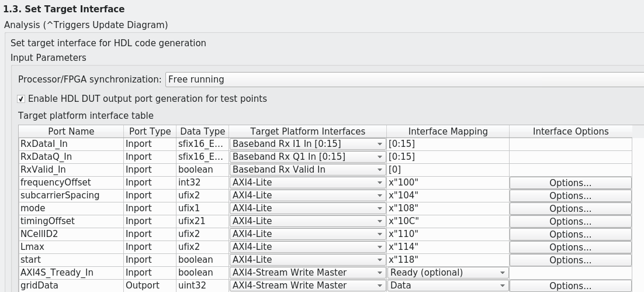Open interface dropdown for RxDataI_In row
This screenshot has width=644, height=292.
[x=307, y=144]
